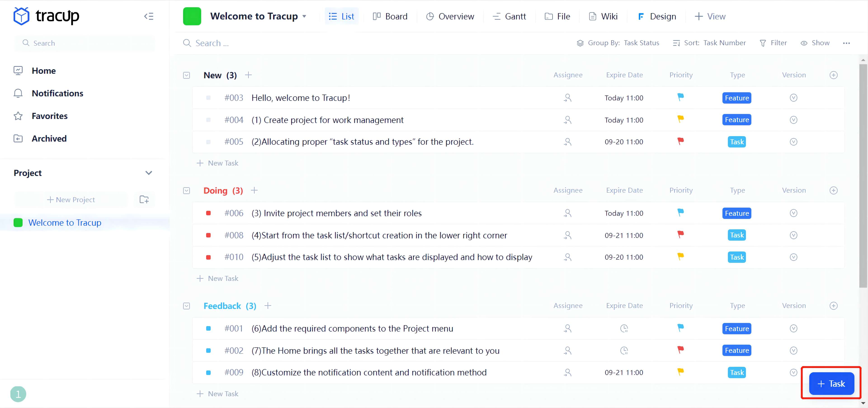This screenshot has height=408, width=868.
Task: Switch to the Board view tab
Action: [x=390, y=16]
